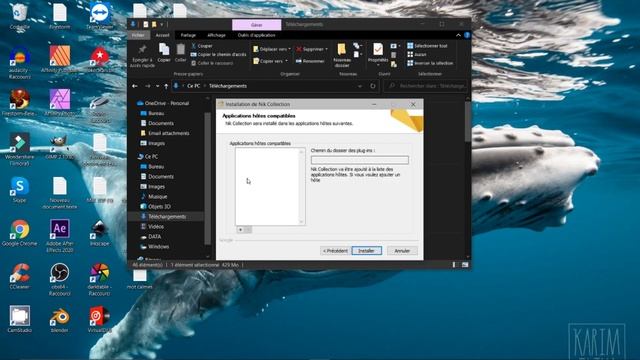640x360 pixels.
Task: Select Musique in the navigation pane
Action: pos(154,197)
